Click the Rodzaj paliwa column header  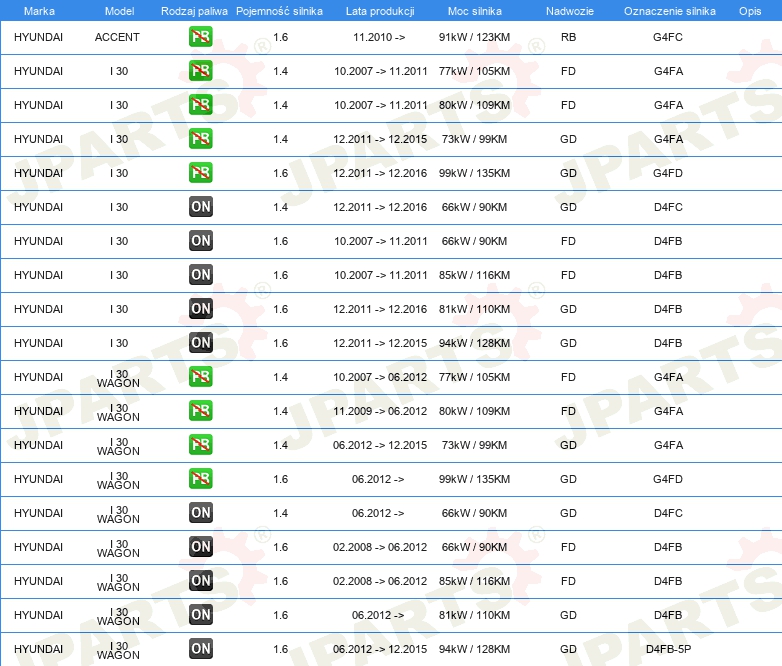pos(194,11)
